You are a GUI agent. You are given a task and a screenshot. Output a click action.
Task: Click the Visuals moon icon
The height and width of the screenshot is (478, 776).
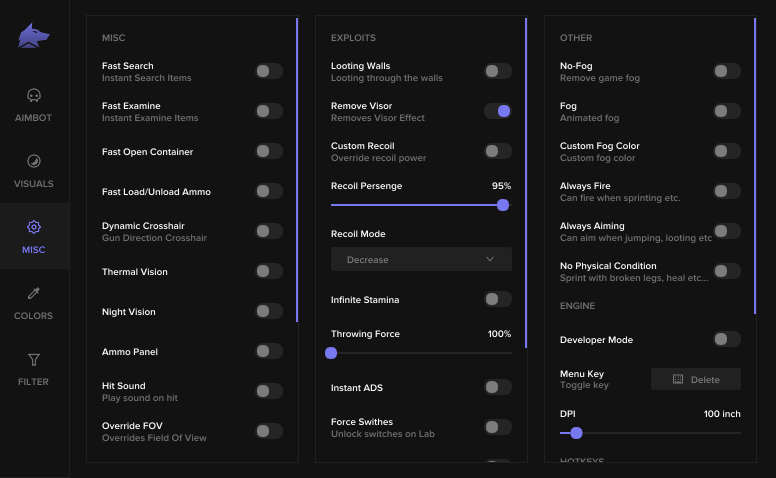(34, 161)
